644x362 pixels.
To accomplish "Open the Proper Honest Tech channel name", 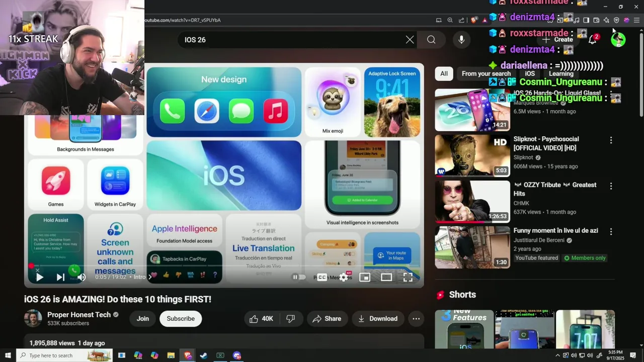I will click(79, 314).
